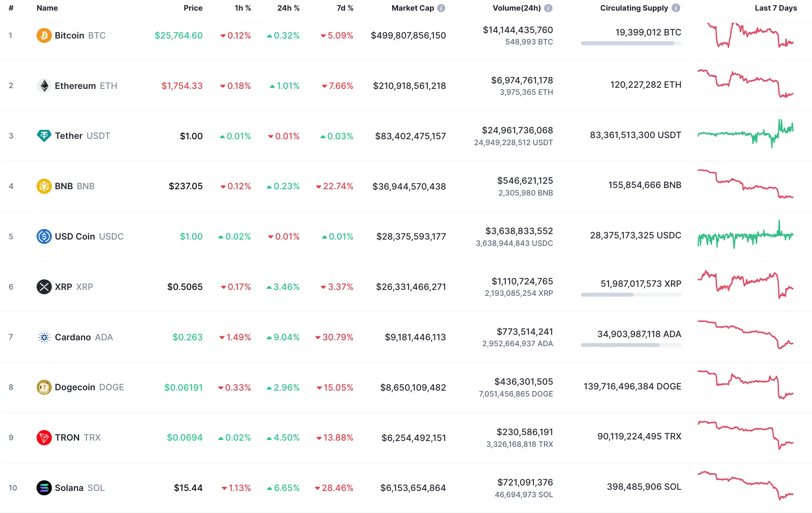This screenshot has height=513, width=812.
Task: Sort the table by Price
Action: tap(193, 7)
